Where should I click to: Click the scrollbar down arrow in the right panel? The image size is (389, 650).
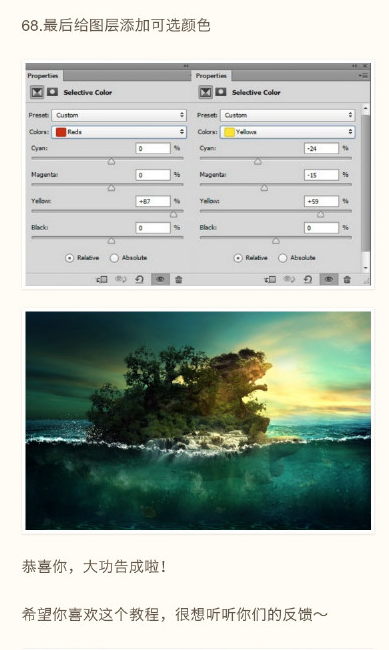pos(365,268)
